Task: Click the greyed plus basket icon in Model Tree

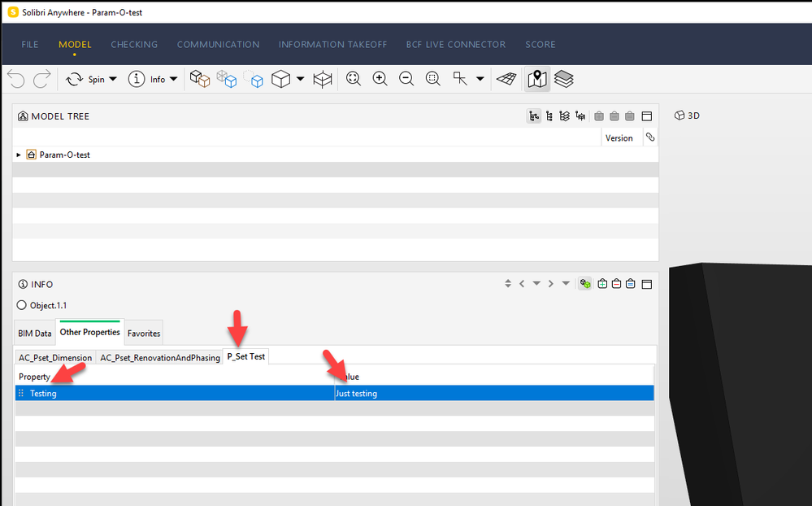Action: coord(599,116)
